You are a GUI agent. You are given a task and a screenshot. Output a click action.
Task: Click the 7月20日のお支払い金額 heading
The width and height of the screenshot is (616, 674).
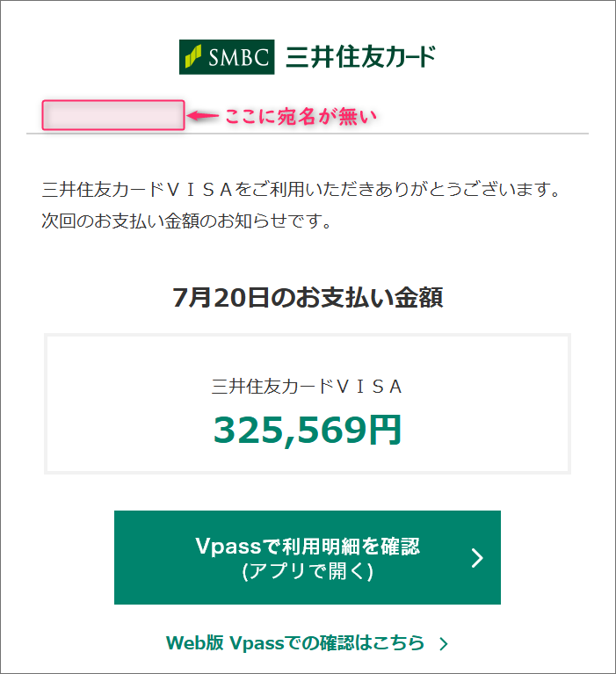pos(308,297)
